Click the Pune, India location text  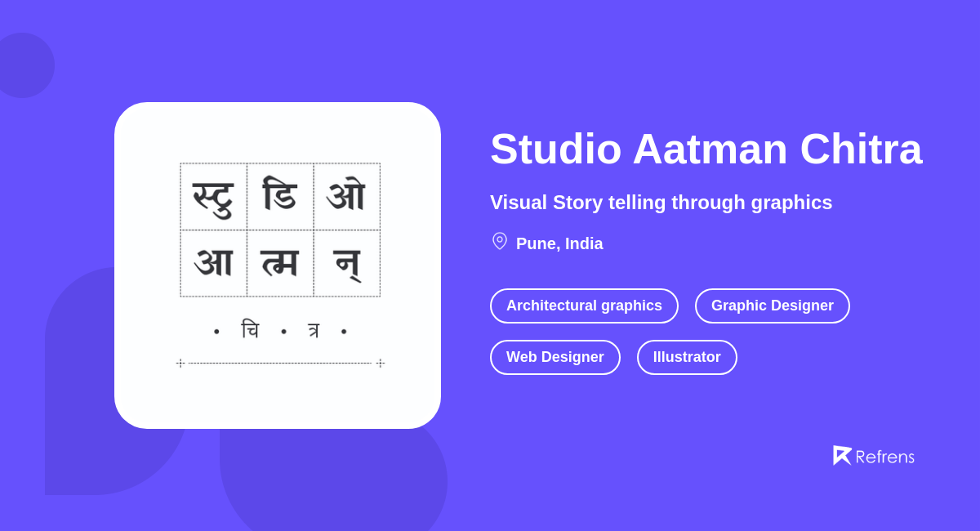pos(559,243)
